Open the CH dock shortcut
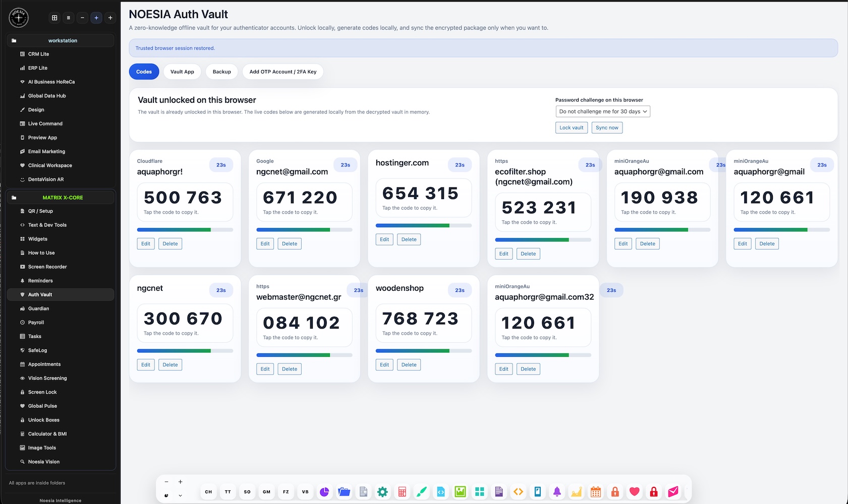 208,491
